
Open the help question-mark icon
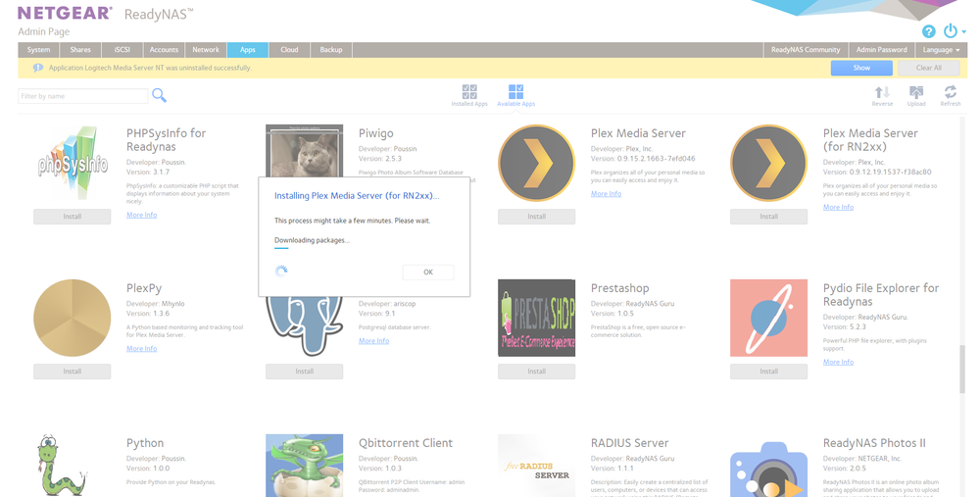pyautogui.click(x=929, y=31)
